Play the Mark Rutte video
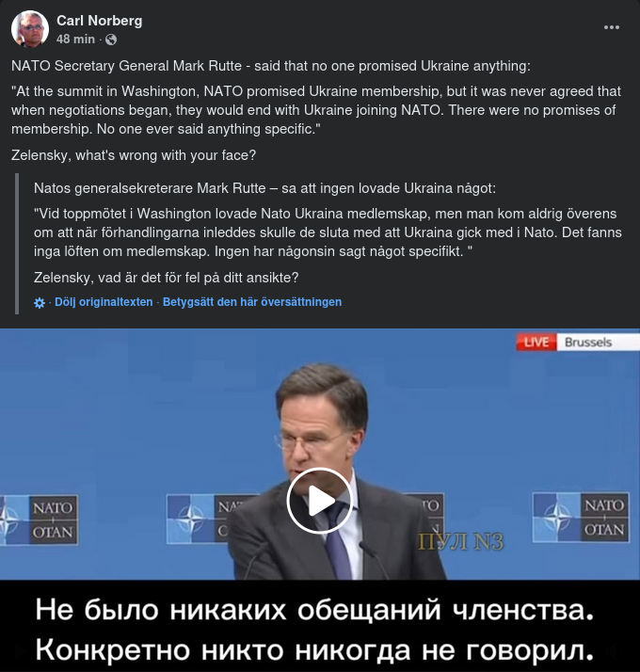The height and width of the screenshot is (672, 640). point(320,501)
